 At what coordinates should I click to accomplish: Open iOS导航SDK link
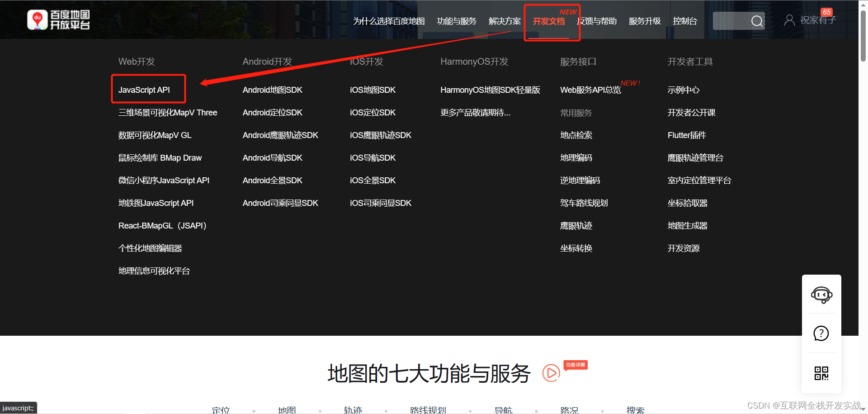pyautogui.click(x=373, y=158)
